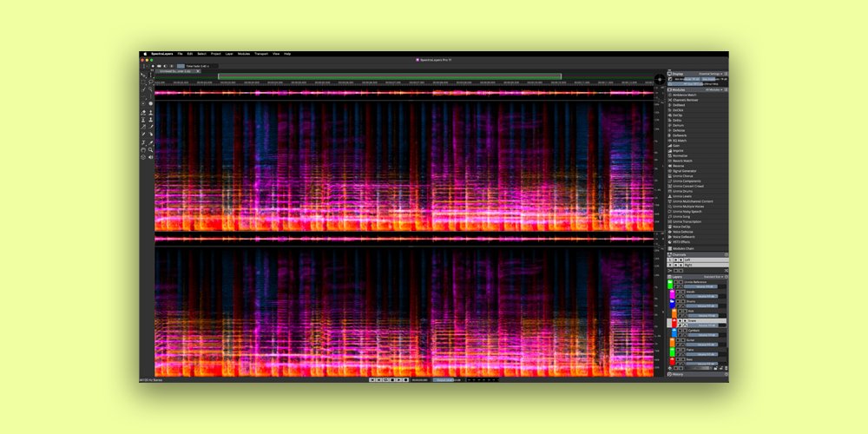This screenshot has height=434, width=868.
Task: Click the trash icon in Layers panel
Action: [x=726, y=367]
